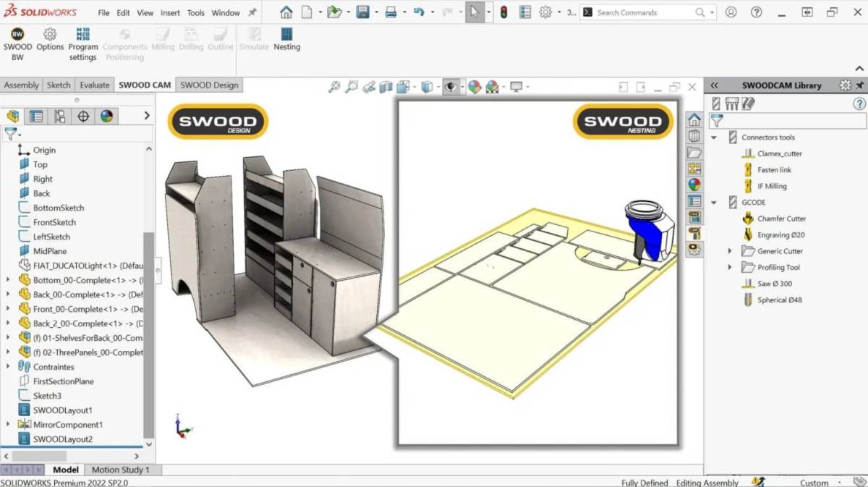Open the File Explorer folder icon in task pane
The height and width of the screenshot is (487, 868).
click(694, 153)
